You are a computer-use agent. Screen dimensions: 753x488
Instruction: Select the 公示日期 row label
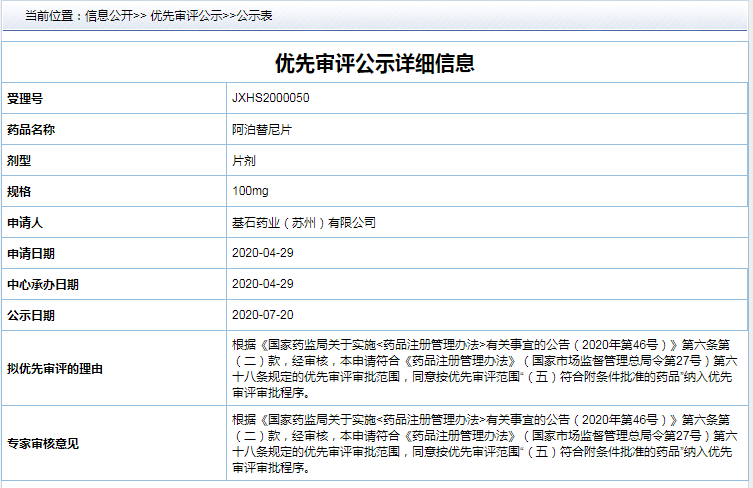click(31, 316)
